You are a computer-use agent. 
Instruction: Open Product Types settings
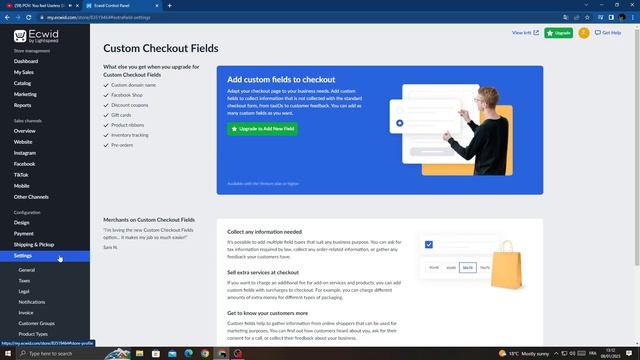click(x=33, y=334)
